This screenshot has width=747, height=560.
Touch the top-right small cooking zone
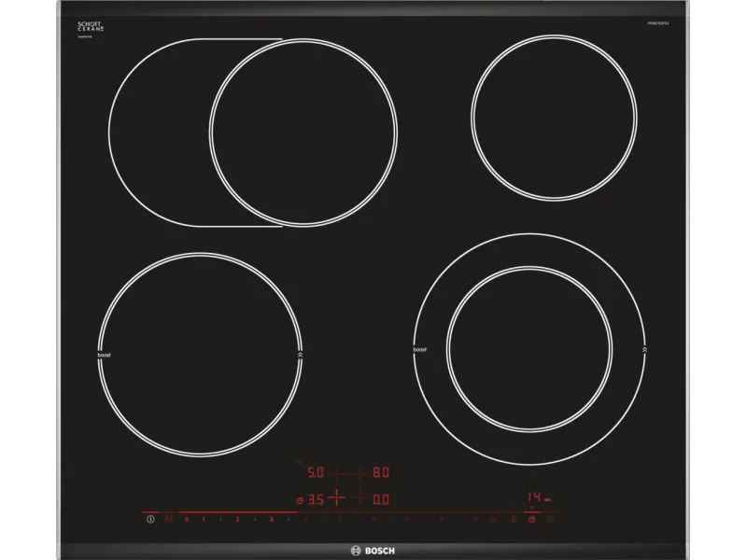[x=554, y=118]
